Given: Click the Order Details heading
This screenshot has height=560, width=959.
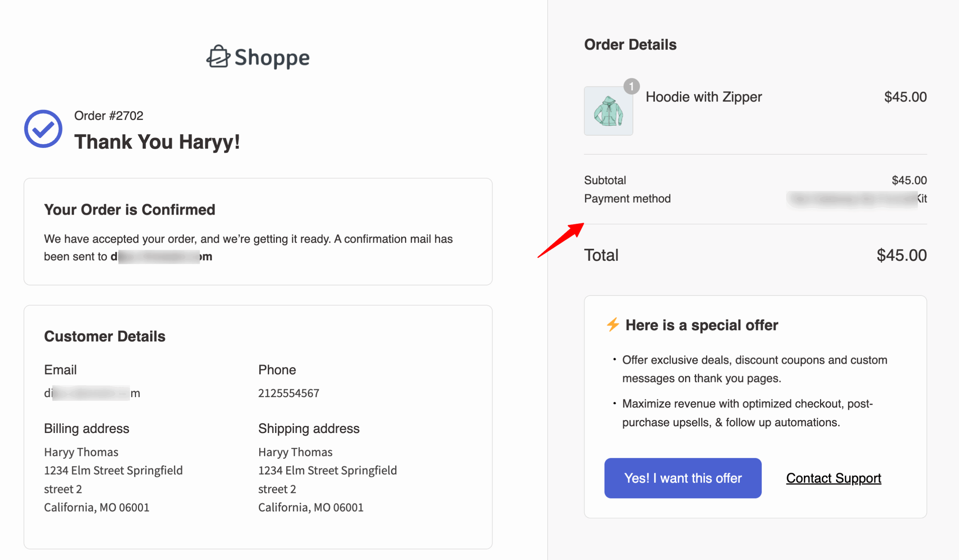Looking at the screenshot, I should [630, 45].
